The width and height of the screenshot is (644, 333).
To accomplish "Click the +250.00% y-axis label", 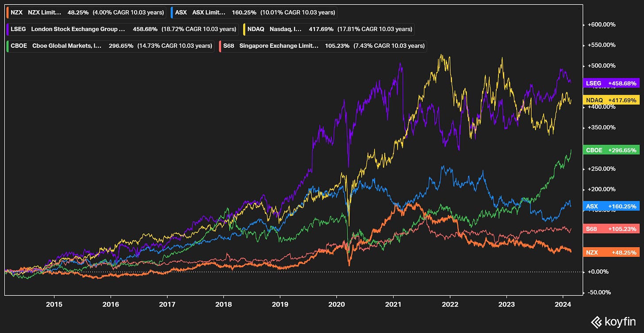I will coord(601,169).
